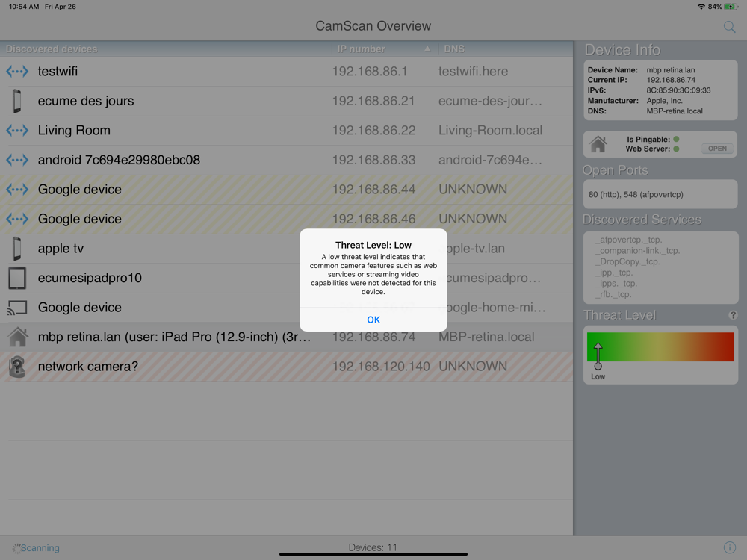
Task: Click icon of Google device at 192.168.86.44
Action: tap(17, 190)
